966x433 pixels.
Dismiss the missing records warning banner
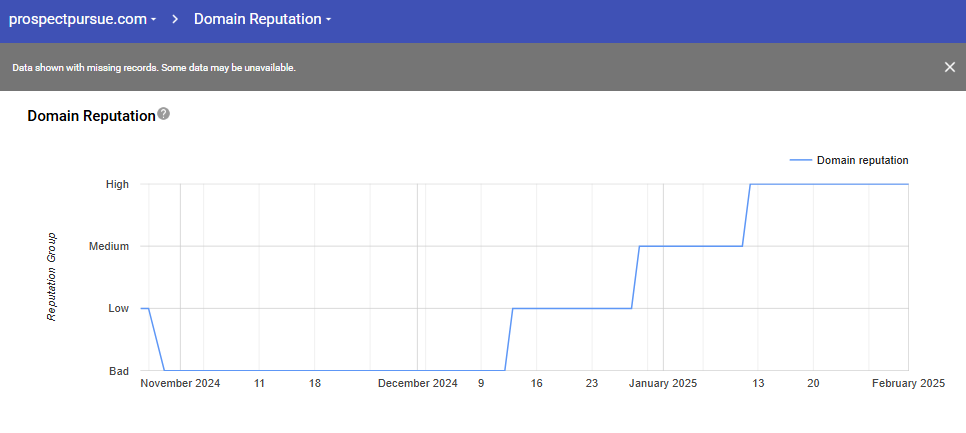949,67
